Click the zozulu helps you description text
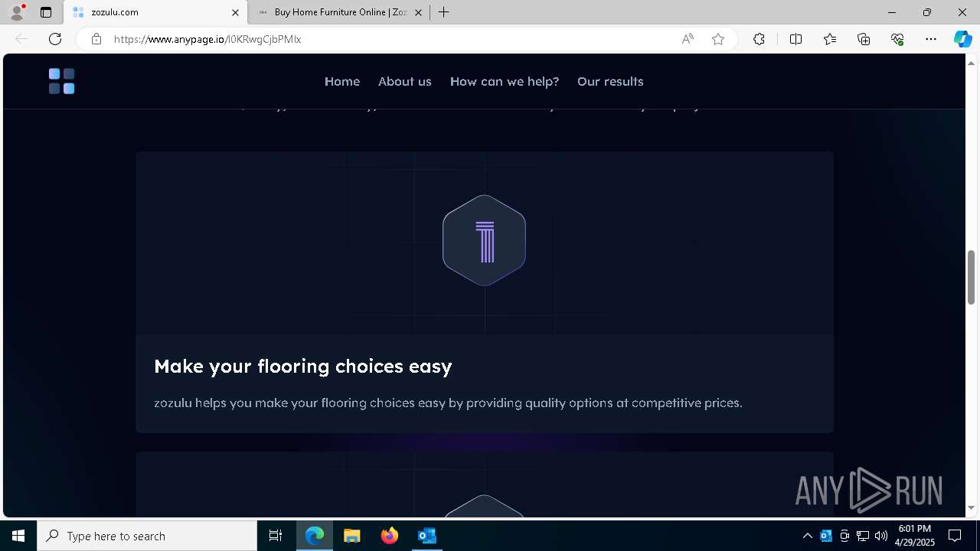The width and height of the screenshot is (980, 551). (x=448, y=403)
